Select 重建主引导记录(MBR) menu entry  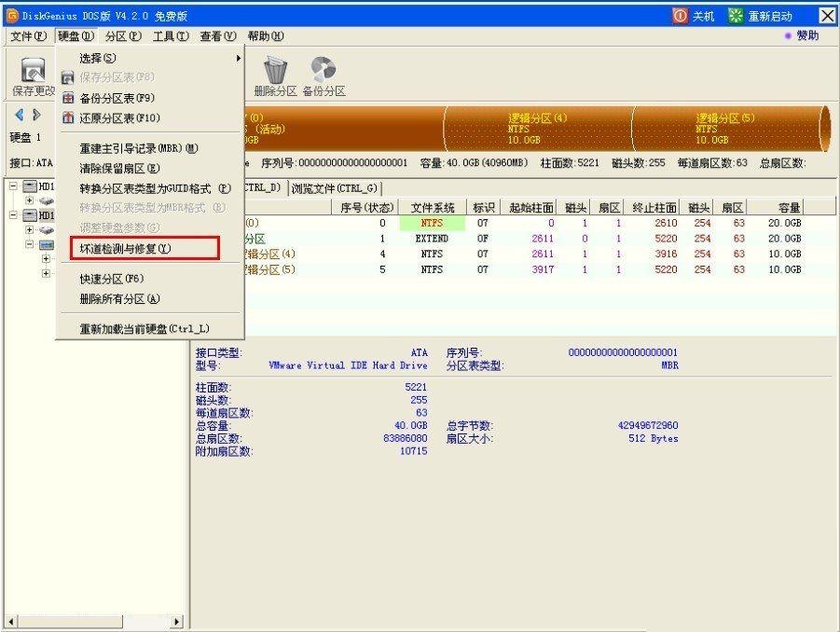point(150,148)
